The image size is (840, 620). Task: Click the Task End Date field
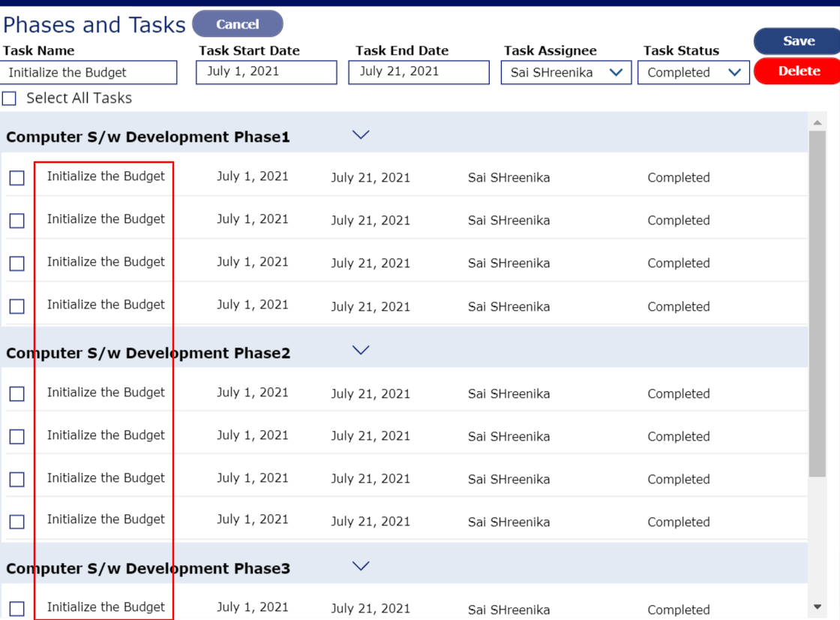[x=418, y=72]
